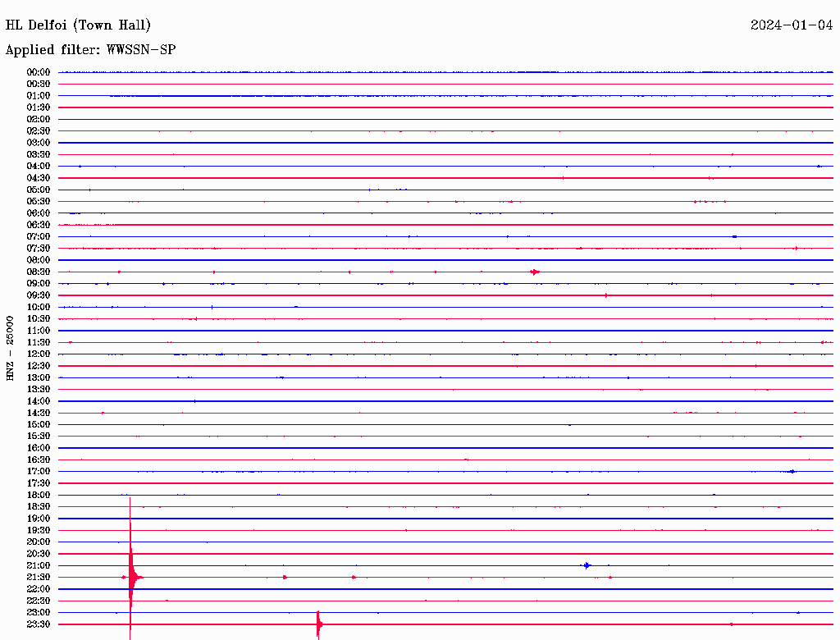The width and height of the screenshot is (840, 640).
Task: Select the 03:00 time label
Action: (39, 143)
